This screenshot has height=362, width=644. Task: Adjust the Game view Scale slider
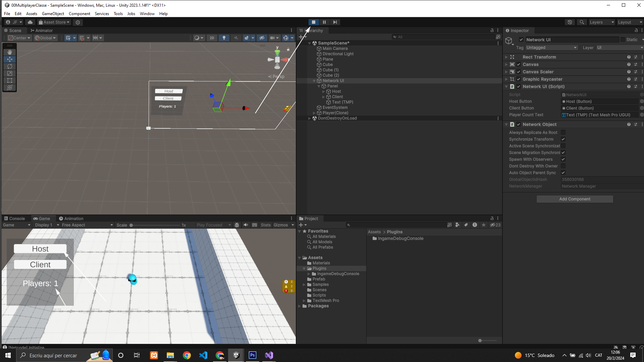(x=131, y=225)
